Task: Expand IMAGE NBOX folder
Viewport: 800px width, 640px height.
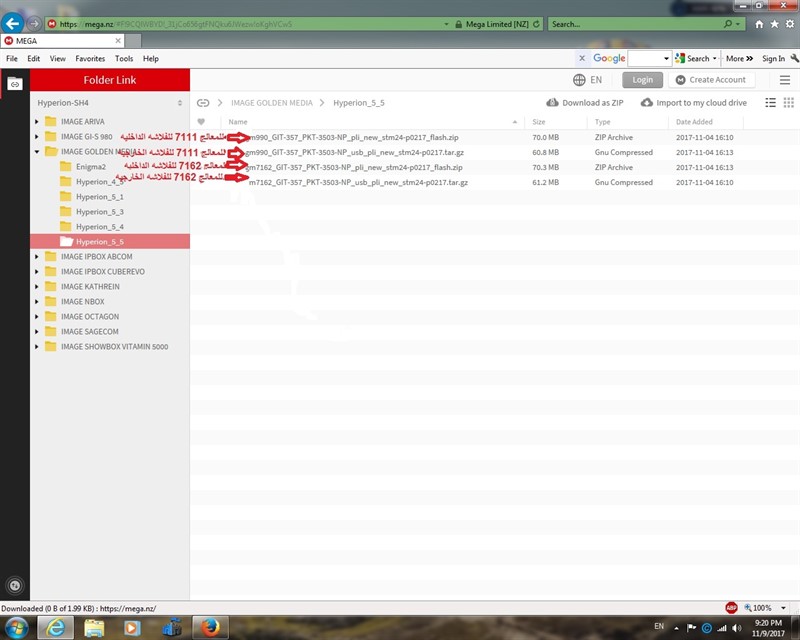Action: (37, 302)
